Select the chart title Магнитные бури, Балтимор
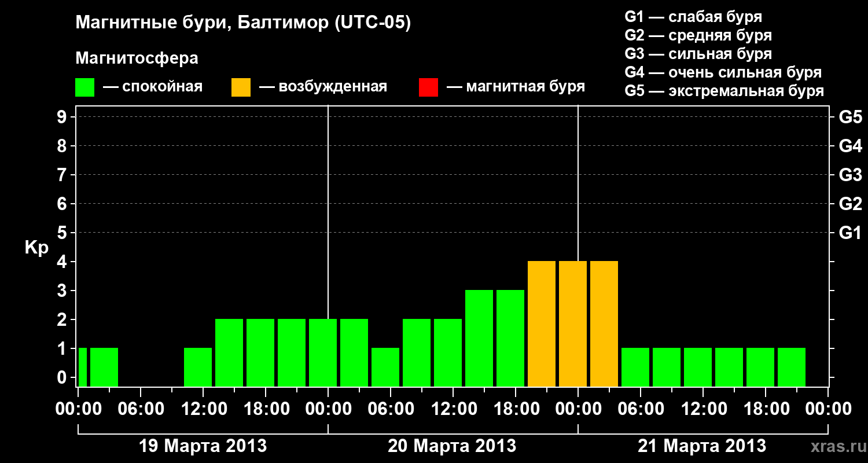The width and height of the screenshot is (868, 463). click(243, 24)
